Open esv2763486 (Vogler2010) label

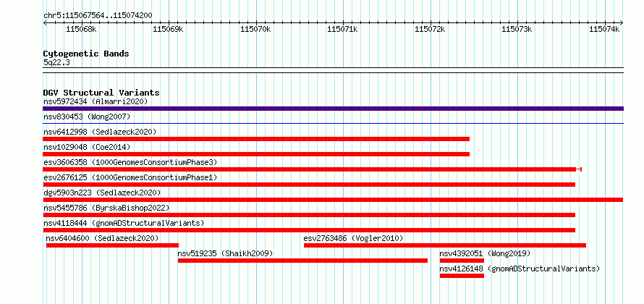(353, 238)
